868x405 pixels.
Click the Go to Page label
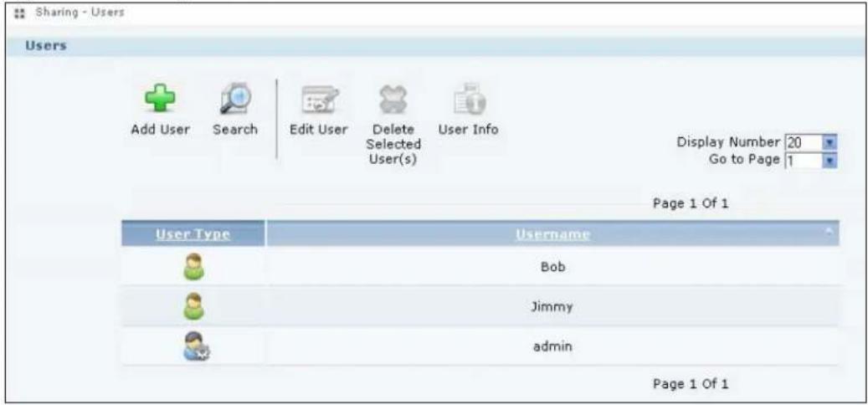(744, 159)
